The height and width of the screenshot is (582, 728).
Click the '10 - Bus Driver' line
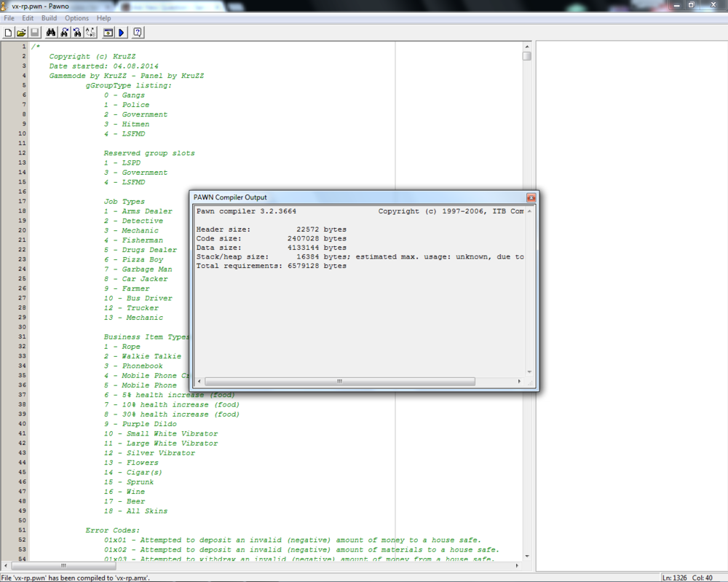coord(138,298)
